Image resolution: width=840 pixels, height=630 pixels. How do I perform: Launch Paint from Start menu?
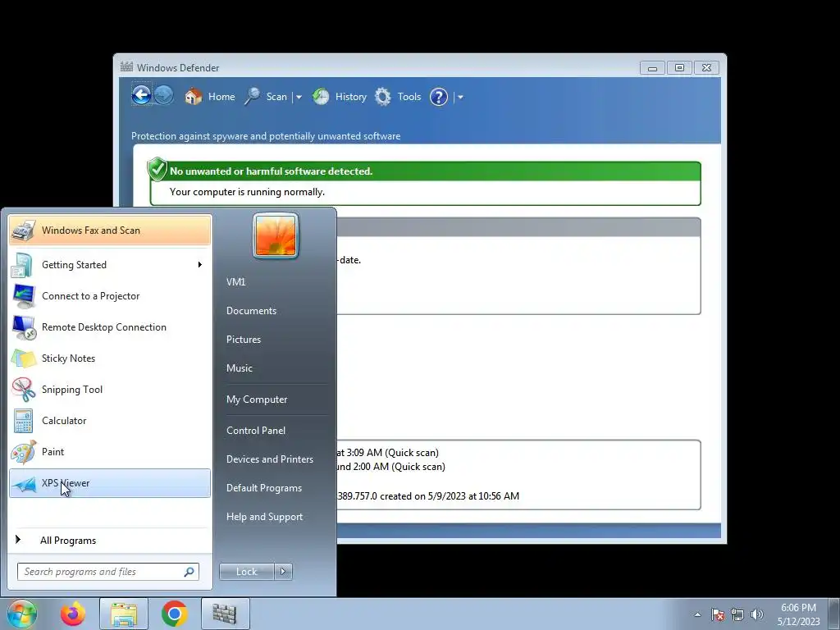[111, 452]
